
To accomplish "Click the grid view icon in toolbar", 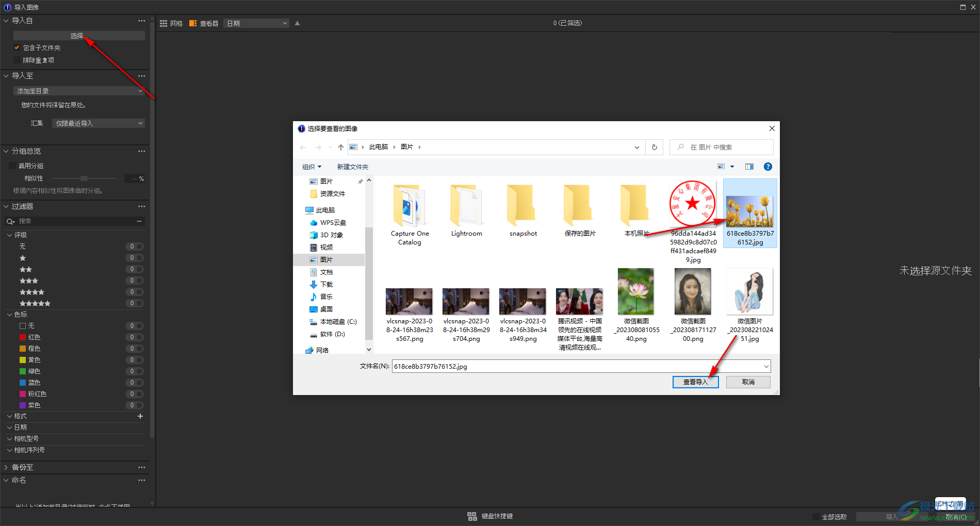I will 164,23.
